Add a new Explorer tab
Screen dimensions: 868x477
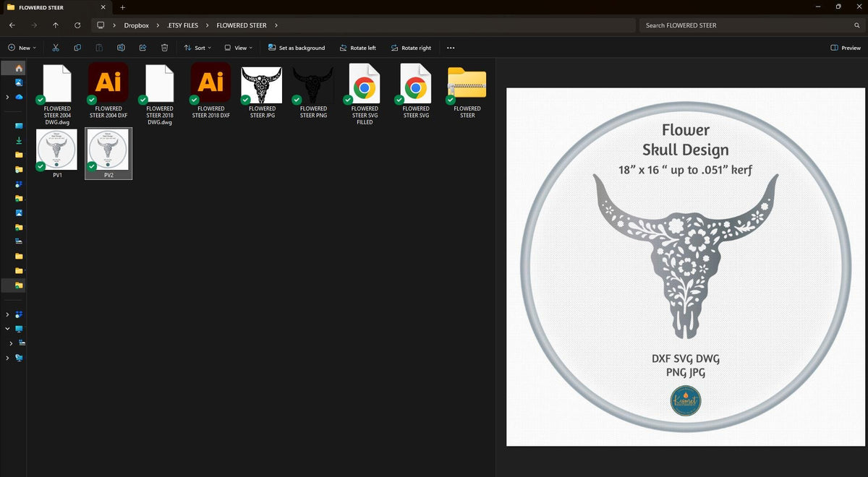[x=122, y=7]
